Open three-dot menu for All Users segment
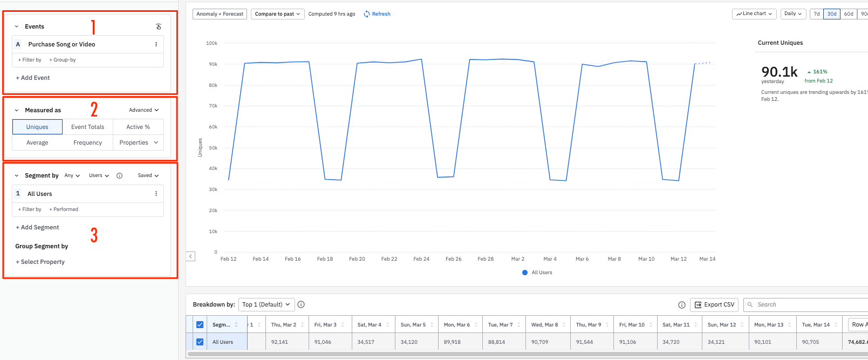The height and width of the screenshot is (360, 868). pos(156,194)
